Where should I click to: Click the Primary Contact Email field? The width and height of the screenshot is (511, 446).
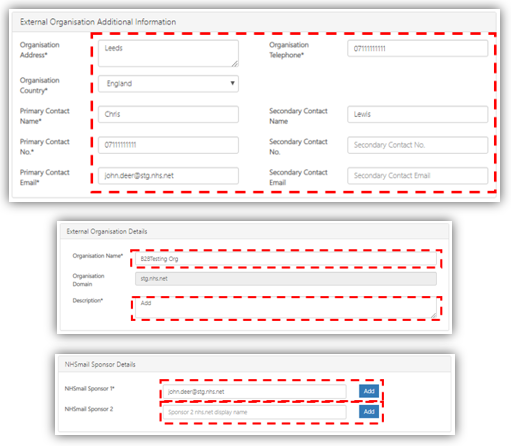(x=168, y=176)
